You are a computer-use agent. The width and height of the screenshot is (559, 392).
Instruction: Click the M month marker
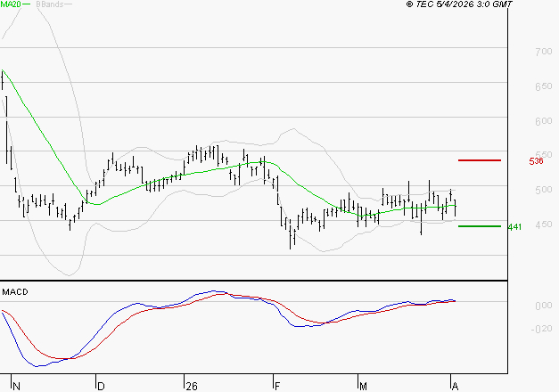pos(363,387)
